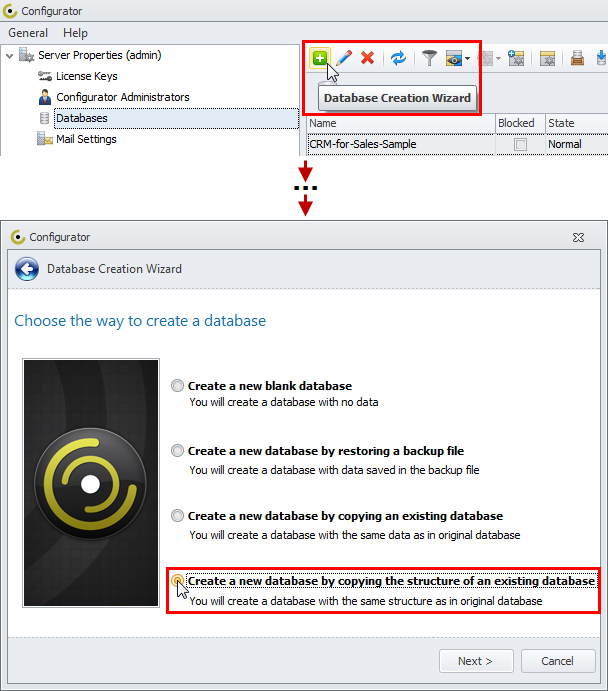This screenshot has width=608, height=691.
Task: Click the blue pencil edit database icon
Action: pos(344,58)
